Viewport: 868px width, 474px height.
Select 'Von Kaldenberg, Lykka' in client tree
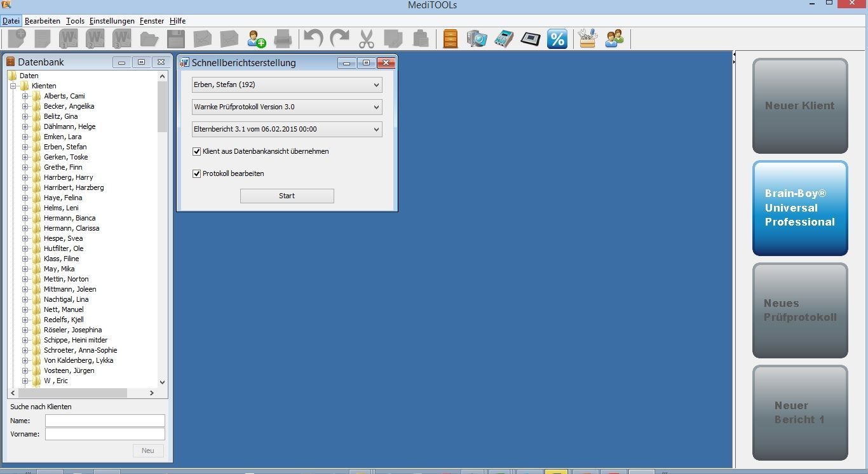pyautogui.click(x=78, y=360)
